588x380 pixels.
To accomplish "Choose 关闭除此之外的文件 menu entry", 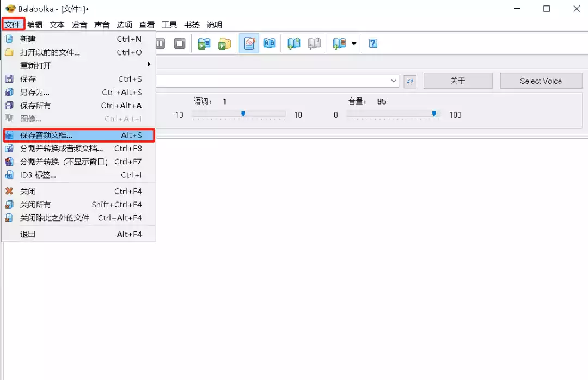I will click(x=78, y=218).
